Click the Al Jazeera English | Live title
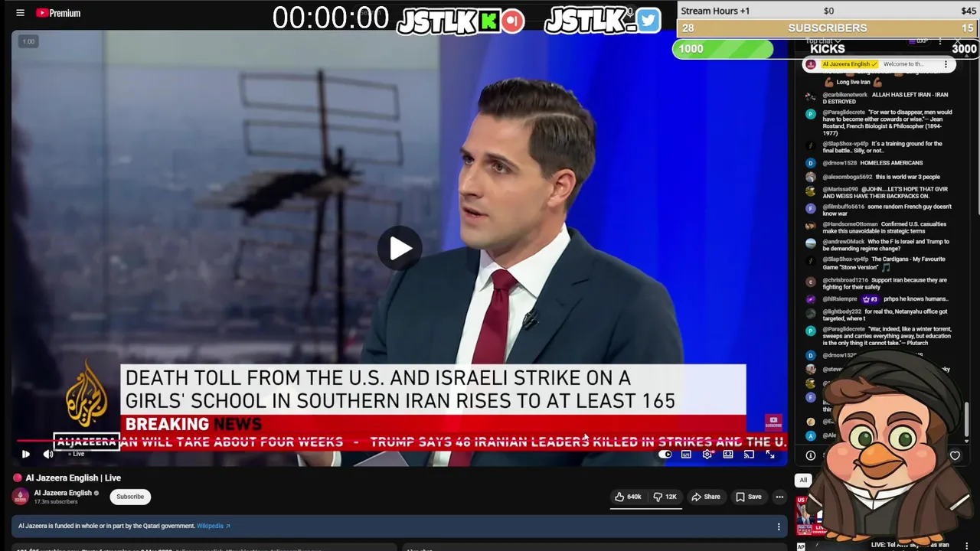Screen dimensions: 980x551 (x=73, y=478)
